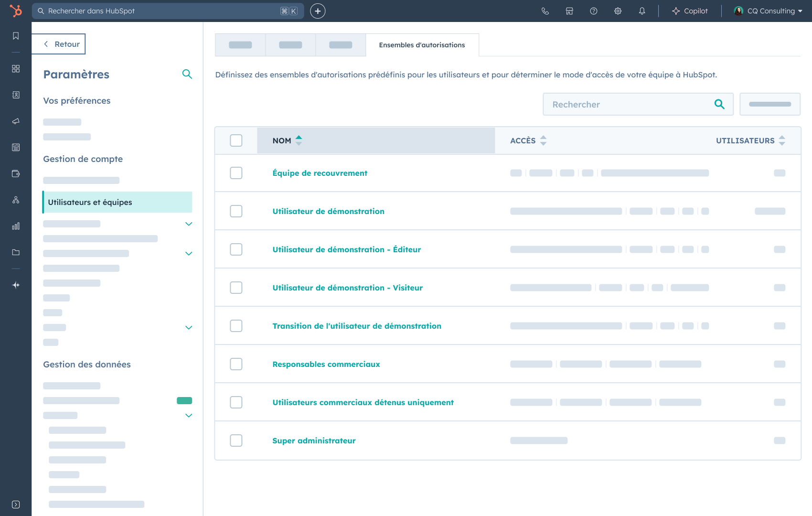Open the settings gear icon
The width and height of the screenshot is (812, 516).
pos(618,11)
